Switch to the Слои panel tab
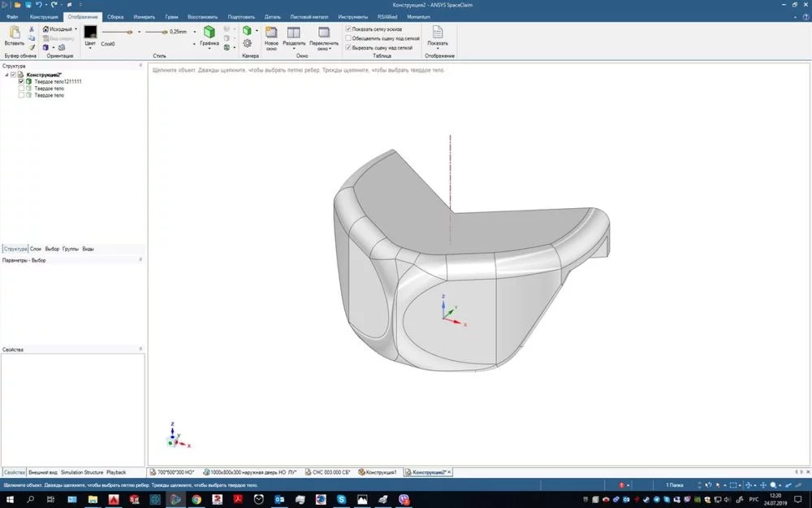Screen dimensions: 812x508 tap(35, 249)
